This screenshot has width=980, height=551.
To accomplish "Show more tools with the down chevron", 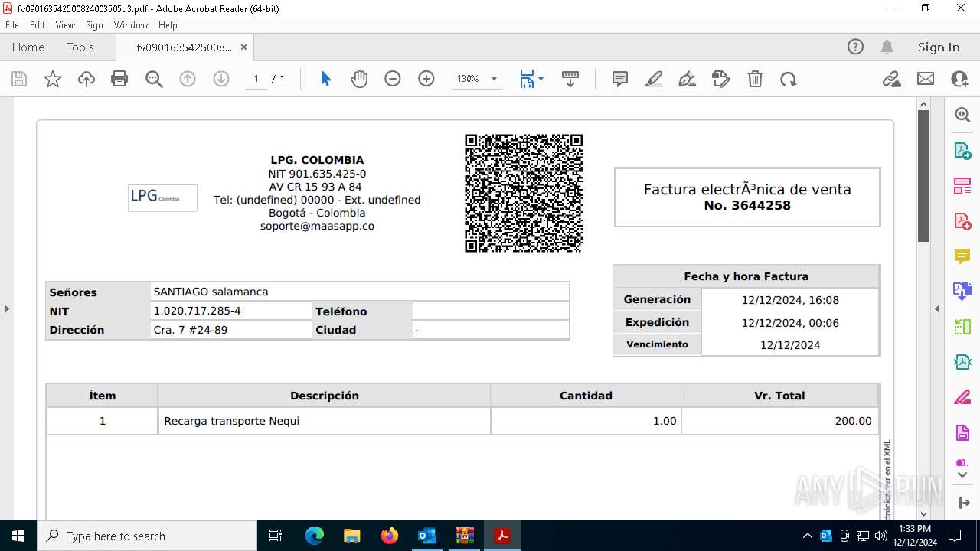I will 962,474.
